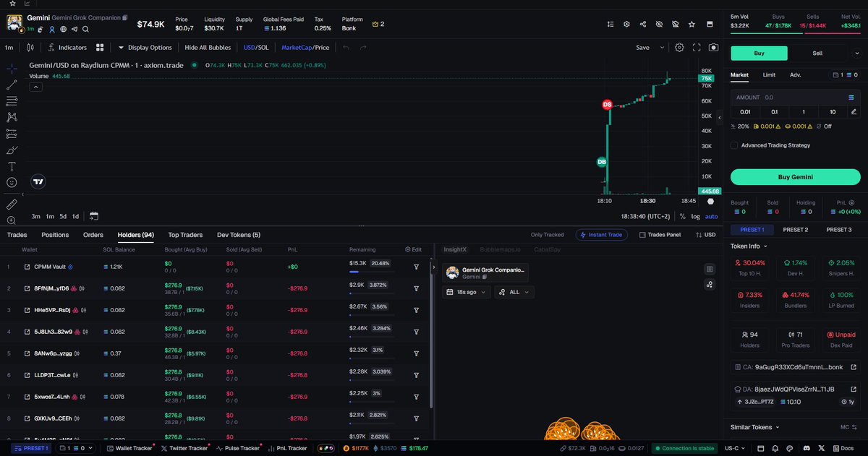Expand the Display Options dropdown
The height and width of the screenshot is (456, 868).
(145, 48)
